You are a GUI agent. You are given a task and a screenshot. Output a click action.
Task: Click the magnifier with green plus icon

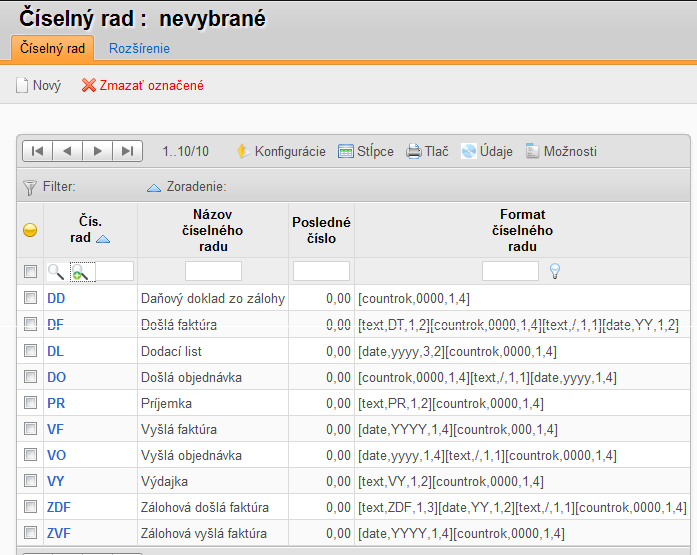tap(82, 272)
